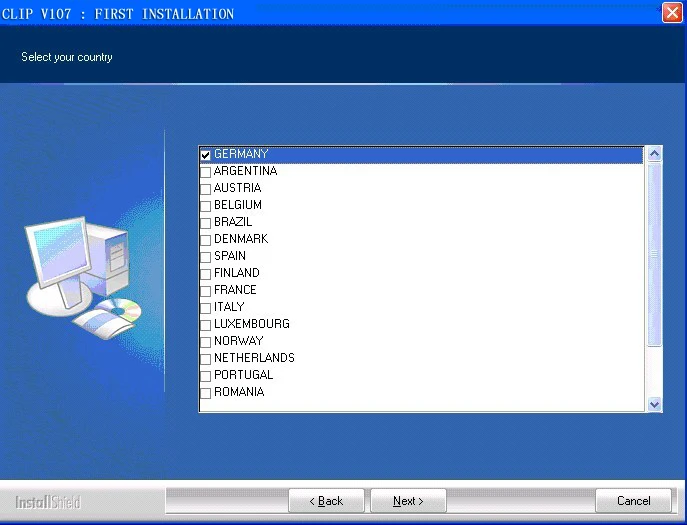Select the SPAIN checkbox
Viewport: 687px width, 525px height.
(205, 257)
